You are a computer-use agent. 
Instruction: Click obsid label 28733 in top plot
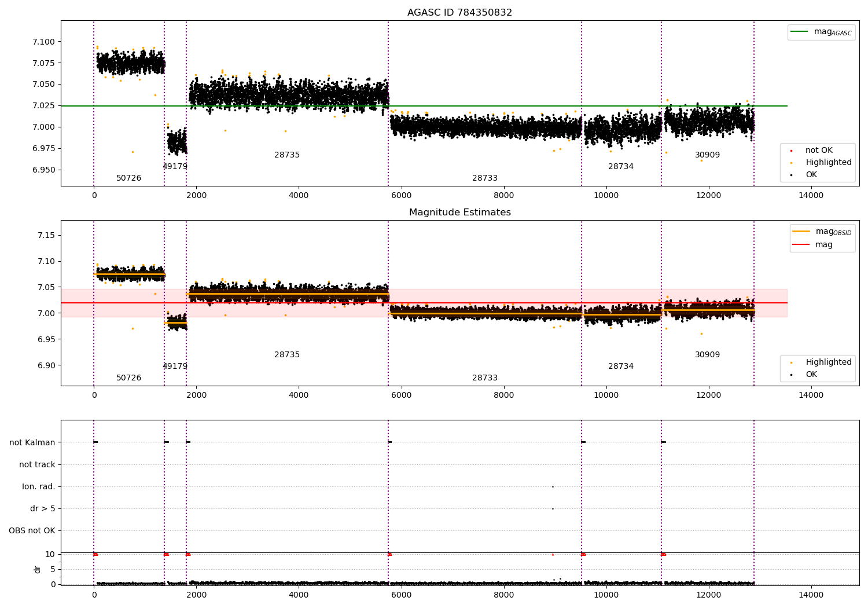coord(485,178)
